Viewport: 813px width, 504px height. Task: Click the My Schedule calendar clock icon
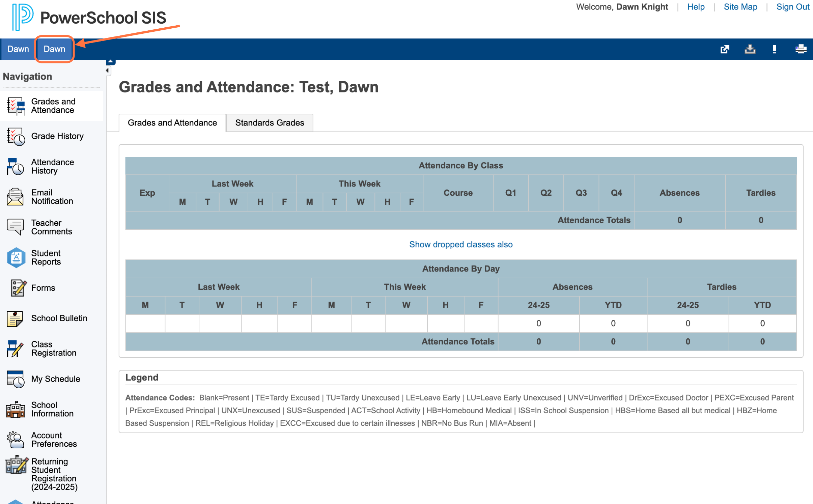point(16,379)
